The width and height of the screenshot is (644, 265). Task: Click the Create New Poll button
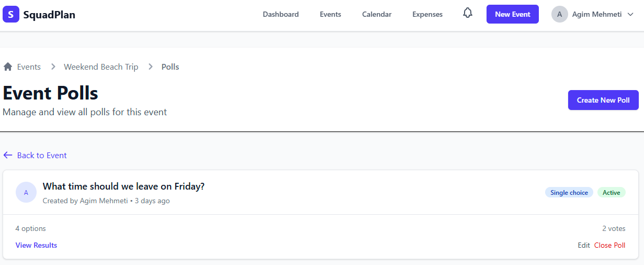[x=603, y=100]
